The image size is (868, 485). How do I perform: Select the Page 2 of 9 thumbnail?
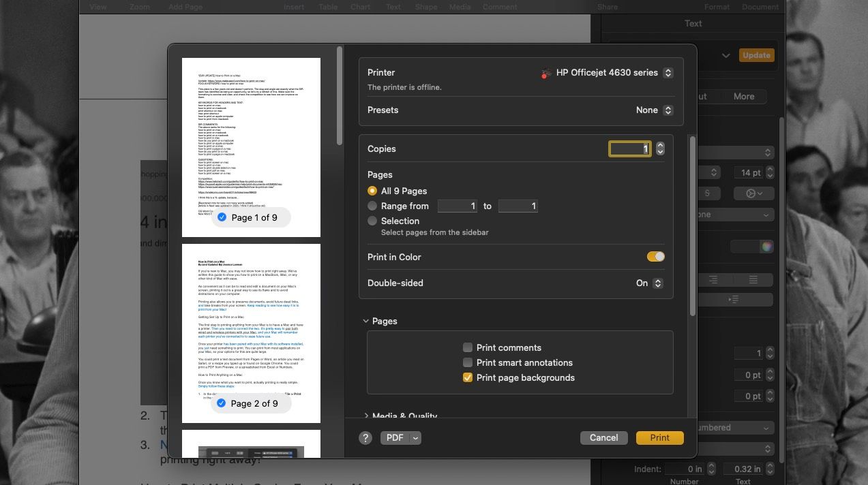pos(251,332)
